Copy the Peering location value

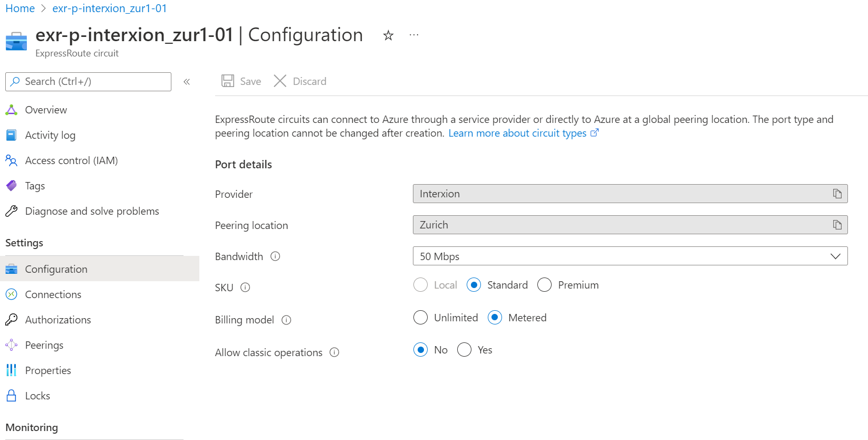click(x=837, y=225)
